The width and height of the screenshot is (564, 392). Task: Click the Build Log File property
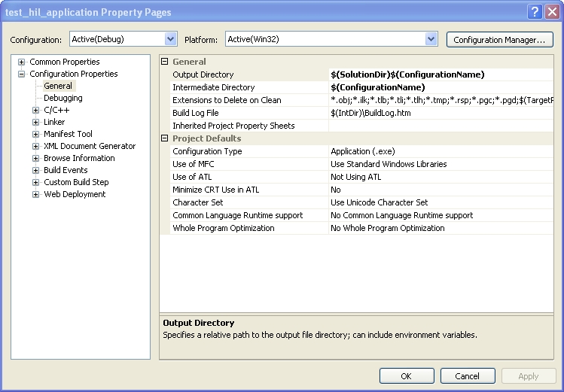[195, 113]
